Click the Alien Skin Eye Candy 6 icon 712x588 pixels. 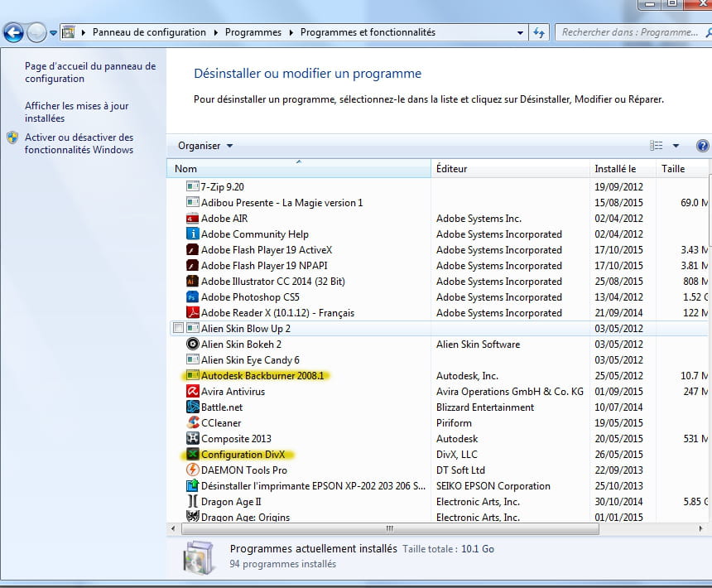[x=193, y=360]
